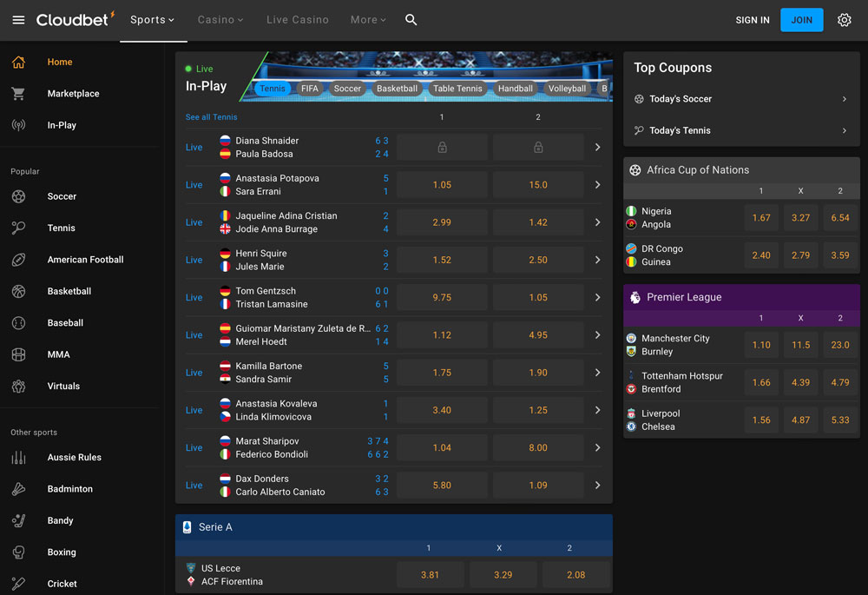Viewport: 868px width, 595px height.
Task: Open the Premier League header
Action: click(741, 297)
